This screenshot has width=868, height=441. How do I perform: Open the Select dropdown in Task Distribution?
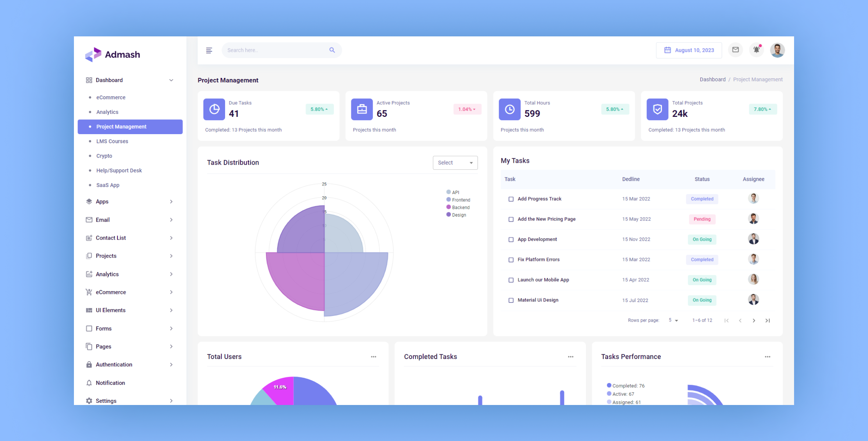(455, 162)
